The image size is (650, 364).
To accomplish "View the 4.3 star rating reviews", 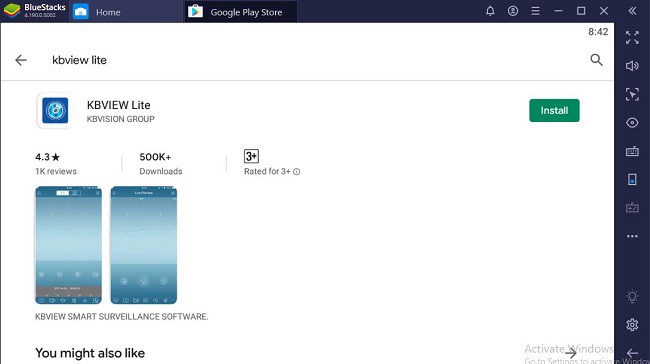I will 48,157.
